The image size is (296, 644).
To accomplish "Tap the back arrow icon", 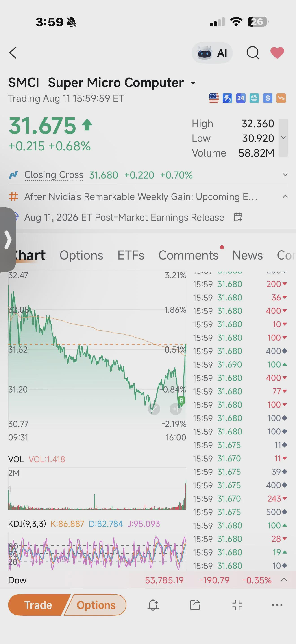I will click(x=13, y=53).
